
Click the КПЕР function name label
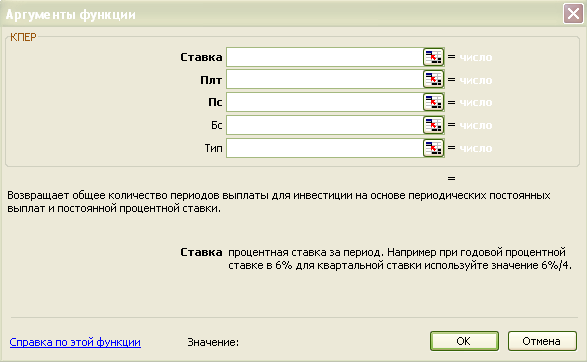pyautogui.click(x=23, y=37)
